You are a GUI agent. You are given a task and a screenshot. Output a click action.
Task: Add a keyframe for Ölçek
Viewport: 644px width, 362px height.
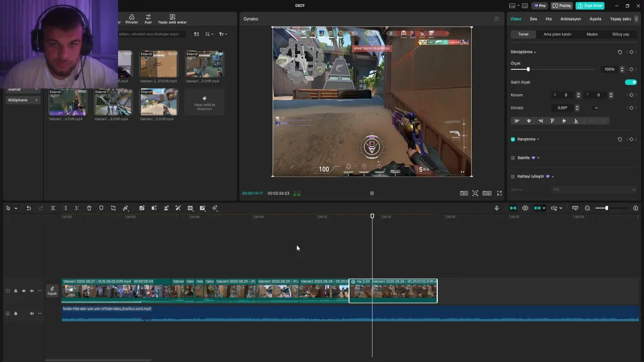coord(631,69)
